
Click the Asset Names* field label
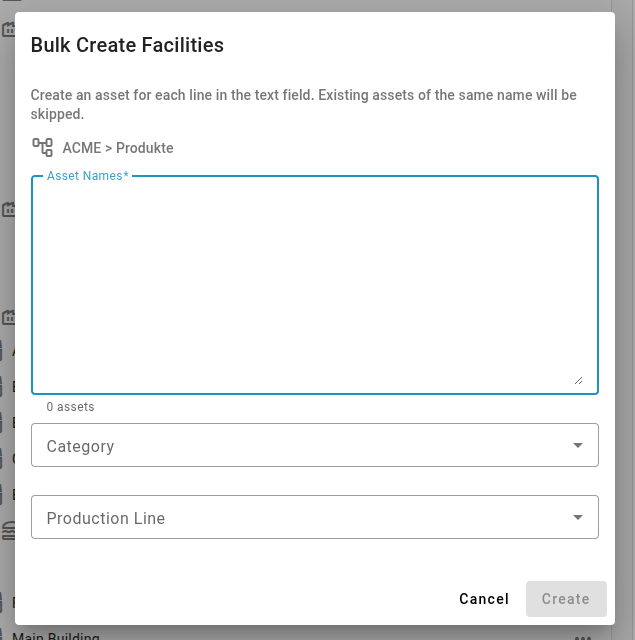click(x=87, y=176)
